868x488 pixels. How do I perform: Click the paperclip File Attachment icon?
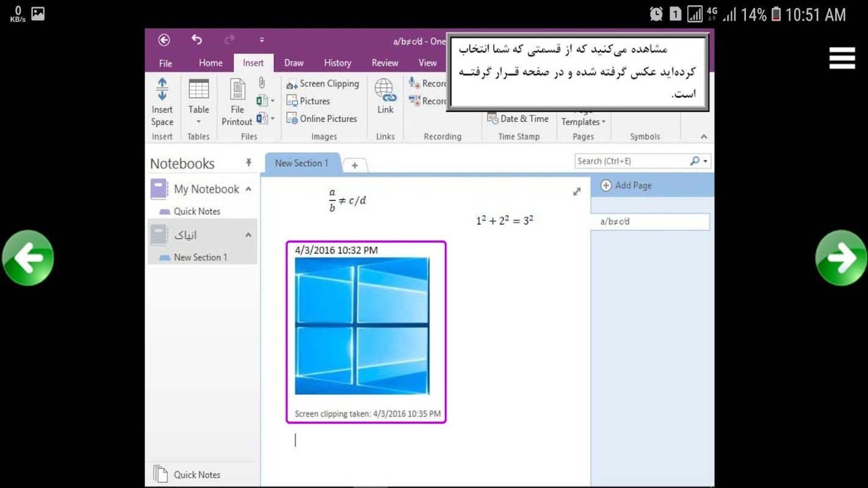click(x=262, y=83)
